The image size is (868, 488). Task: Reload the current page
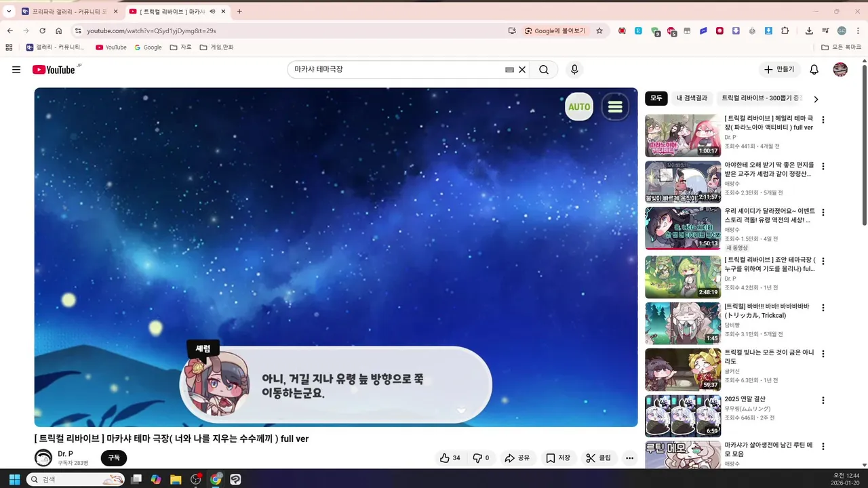point(42,30)
